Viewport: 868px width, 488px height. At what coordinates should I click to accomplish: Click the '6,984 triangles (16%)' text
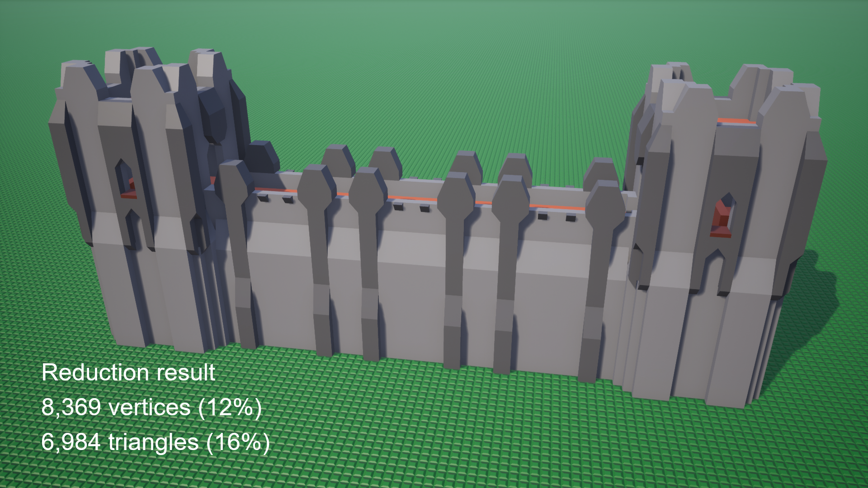tap(156, 442)
